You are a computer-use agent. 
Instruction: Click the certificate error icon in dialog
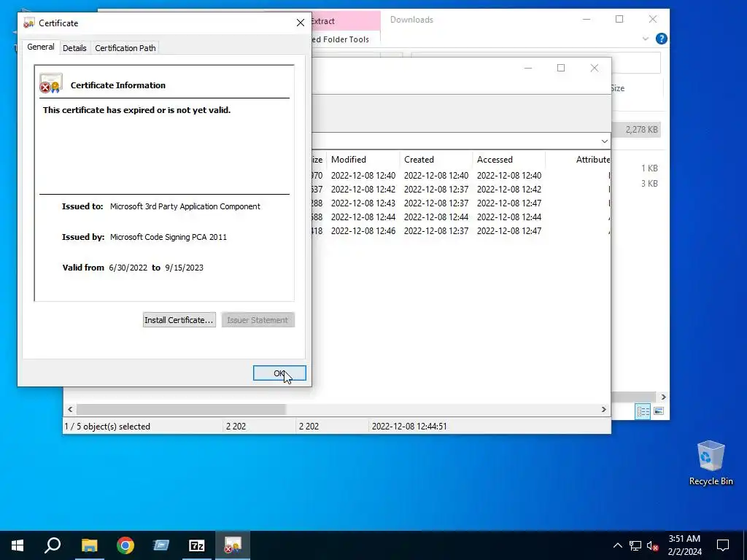[51, 83]
